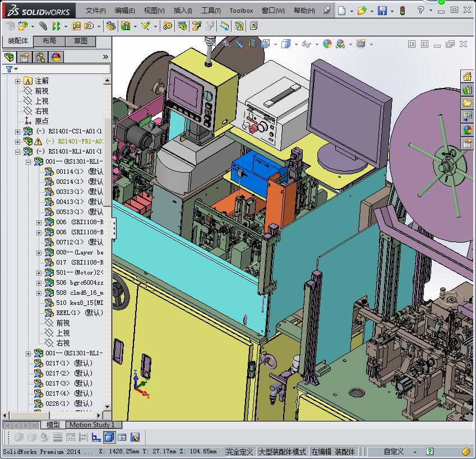The width and height of the screenshot is (476, 459).
Task: Click the Section View icon
Action: coord(252,44)
